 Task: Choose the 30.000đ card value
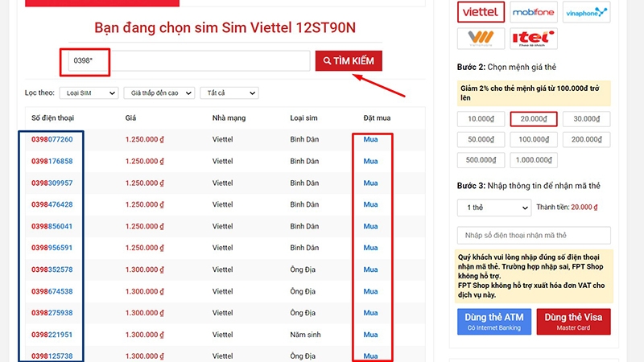pyautogui.click(x=586, y=119)
